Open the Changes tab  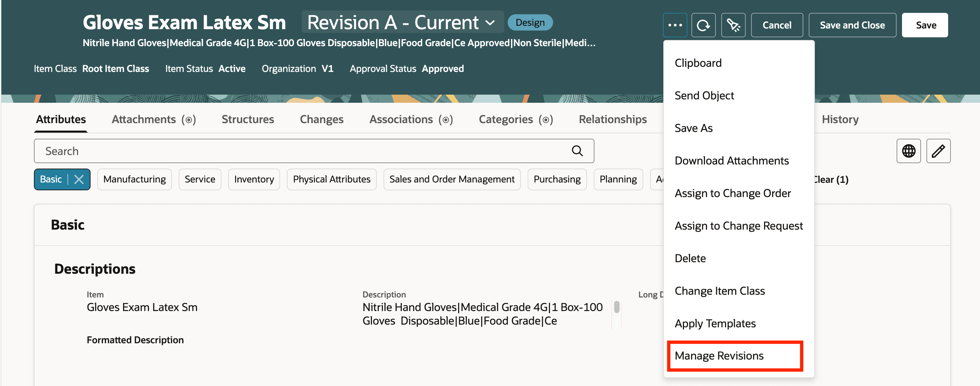pos(321,119)
